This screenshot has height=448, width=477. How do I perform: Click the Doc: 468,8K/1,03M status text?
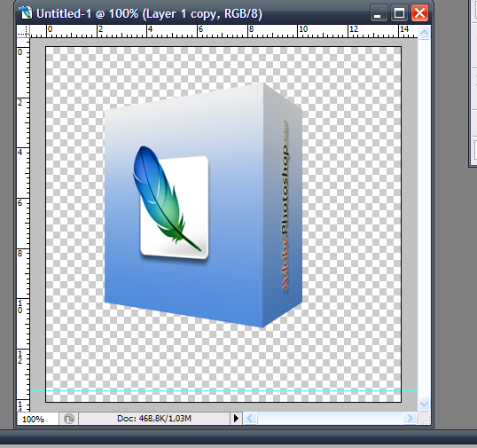(x=154, y=419)
